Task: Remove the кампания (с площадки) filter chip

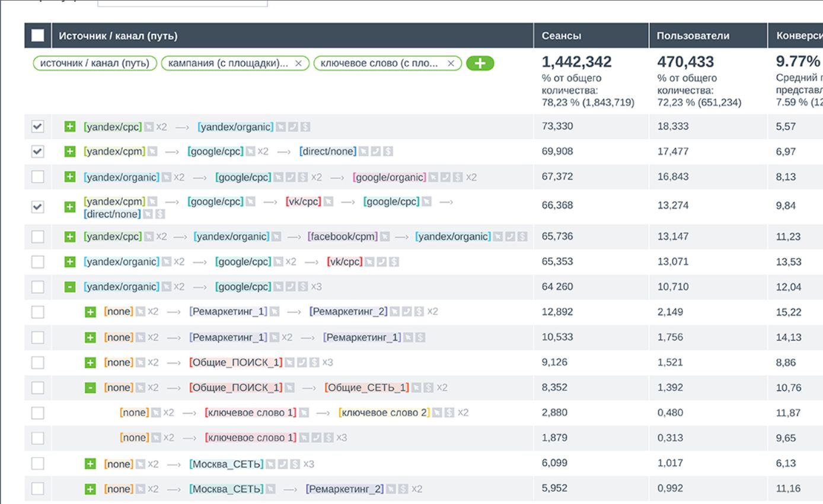Action: [x=298, y=63]
